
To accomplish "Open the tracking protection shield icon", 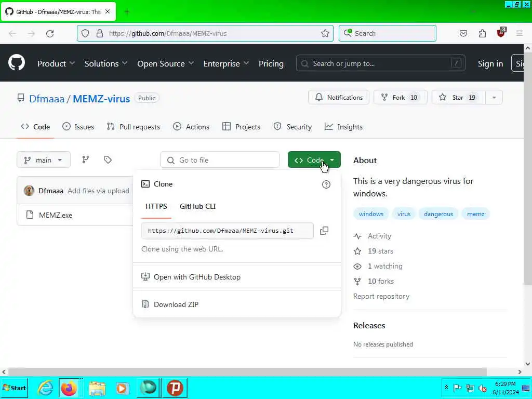I will (x=85, y=33).
